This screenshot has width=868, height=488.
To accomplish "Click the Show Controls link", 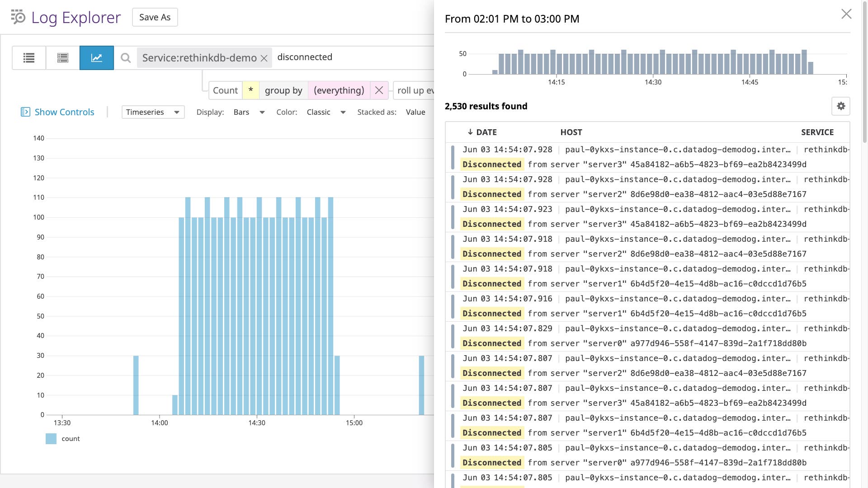I will [x=64, y=112].
